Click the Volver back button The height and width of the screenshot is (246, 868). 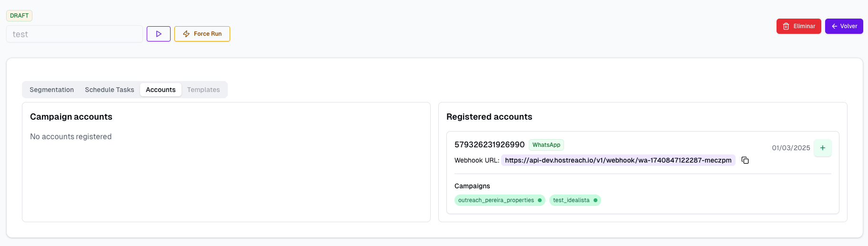[x=844, y=26]
